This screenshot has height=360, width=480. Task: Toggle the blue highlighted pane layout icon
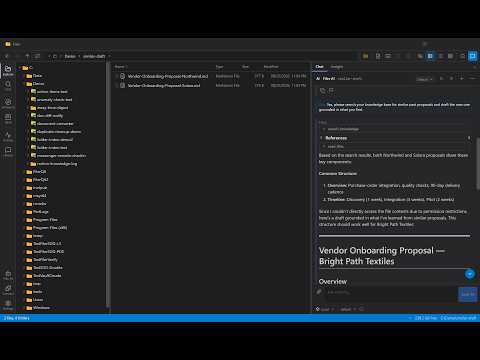point(430,56)
